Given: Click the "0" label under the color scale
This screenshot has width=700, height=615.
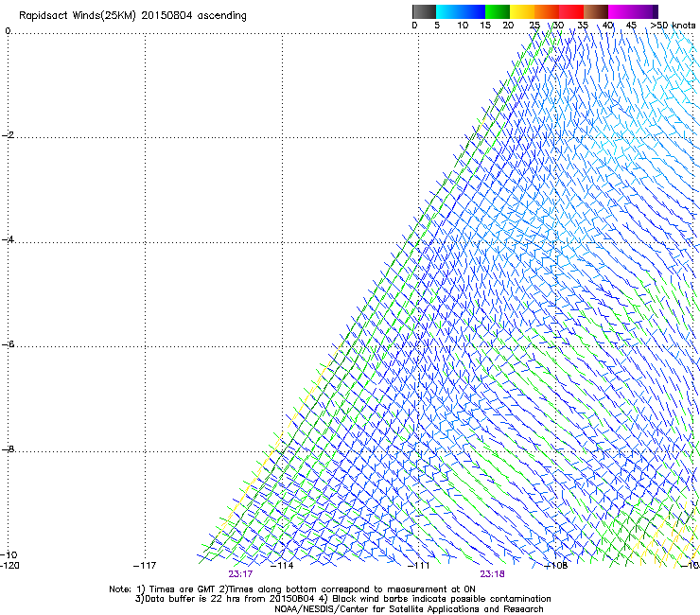Looking at the screenshot, I should point(414,26).
